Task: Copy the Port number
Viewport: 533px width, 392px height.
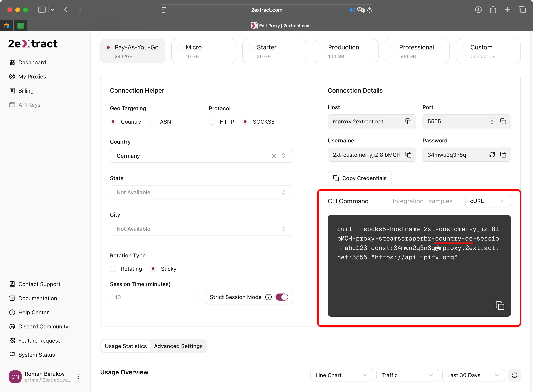Action: (503, 121)
